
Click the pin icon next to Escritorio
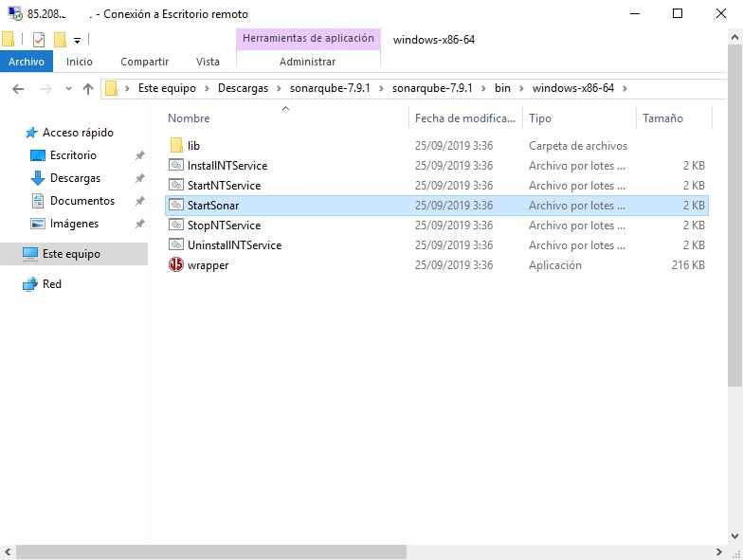click(140, 155)
